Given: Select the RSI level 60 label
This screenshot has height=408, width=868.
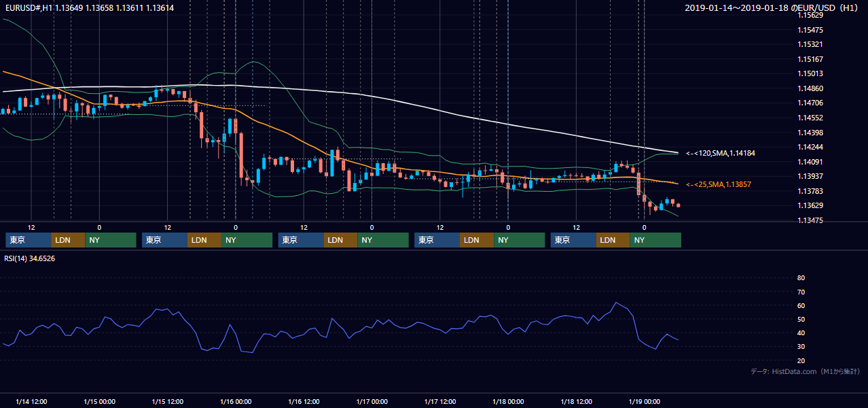Looking at the screenshot, I should click(801, 305).
